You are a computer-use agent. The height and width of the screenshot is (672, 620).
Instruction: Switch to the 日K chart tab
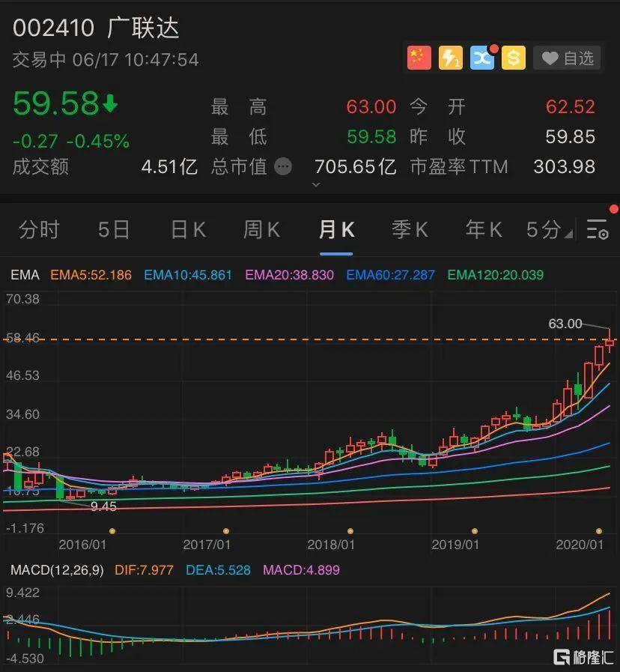(x=188, y=230)
